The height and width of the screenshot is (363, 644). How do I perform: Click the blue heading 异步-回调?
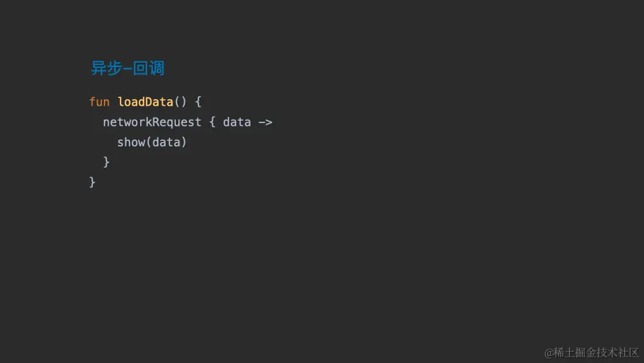click(x=128, y=68)
